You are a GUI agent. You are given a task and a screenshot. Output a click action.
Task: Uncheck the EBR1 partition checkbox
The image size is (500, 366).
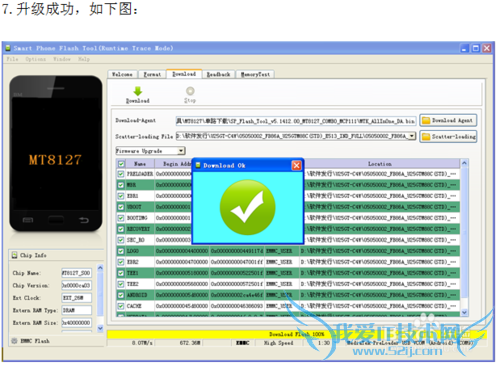pyautogui.click(x=121, y=196)
